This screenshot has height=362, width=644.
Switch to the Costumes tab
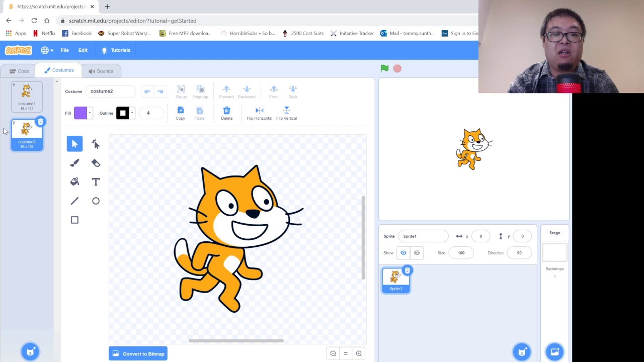59,70
